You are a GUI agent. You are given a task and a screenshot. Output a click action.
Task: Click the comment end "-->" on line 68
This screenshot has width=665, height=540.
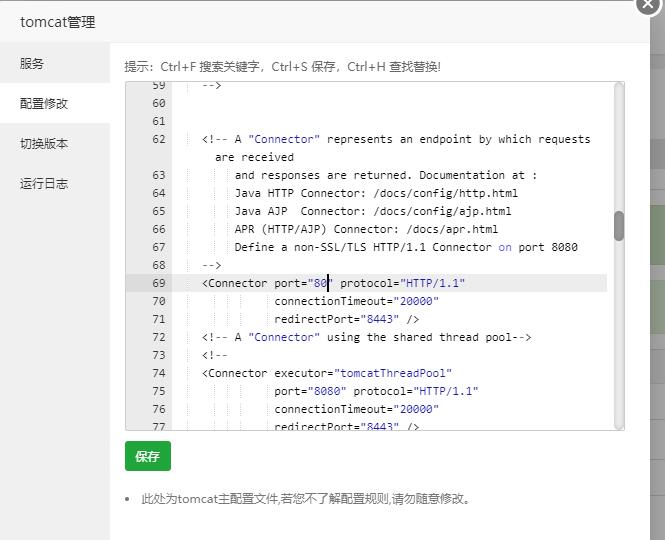coord(212,265)
